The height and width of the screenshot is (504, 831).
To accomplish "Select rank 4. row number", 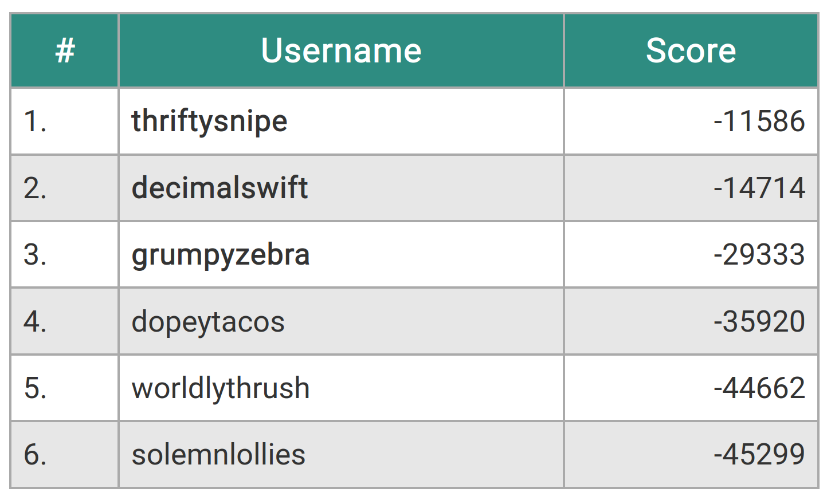I will click(x=35, y=321).
